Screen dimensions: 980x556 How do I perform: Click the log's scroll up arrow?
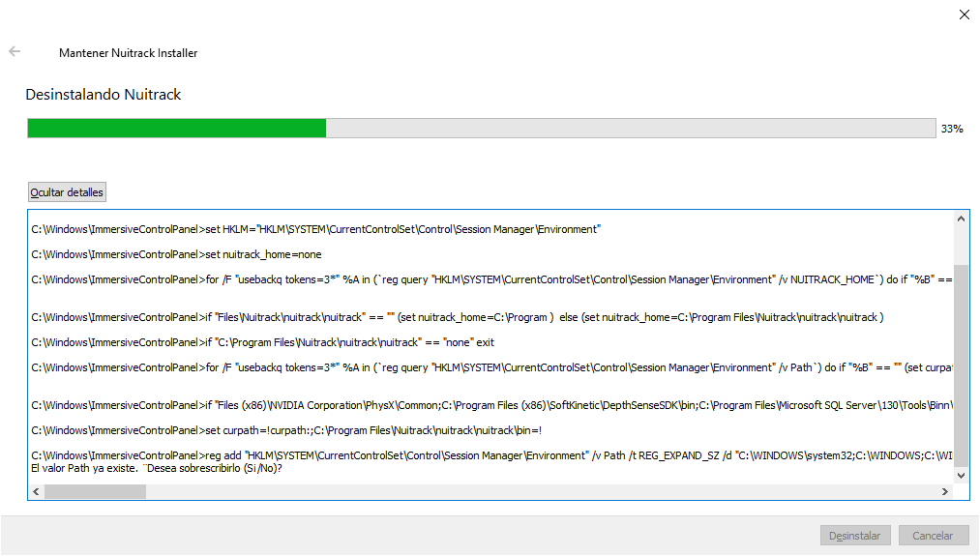[x=962, y=219]
